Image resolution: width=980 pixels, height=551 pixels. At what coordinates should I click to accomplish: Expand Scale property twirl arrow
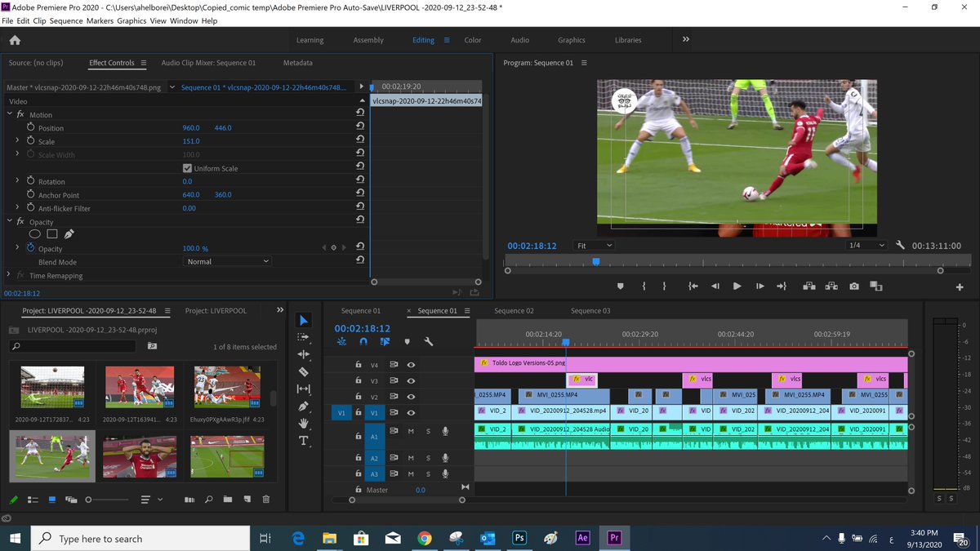pyautogui.click(x=17, y=141)
